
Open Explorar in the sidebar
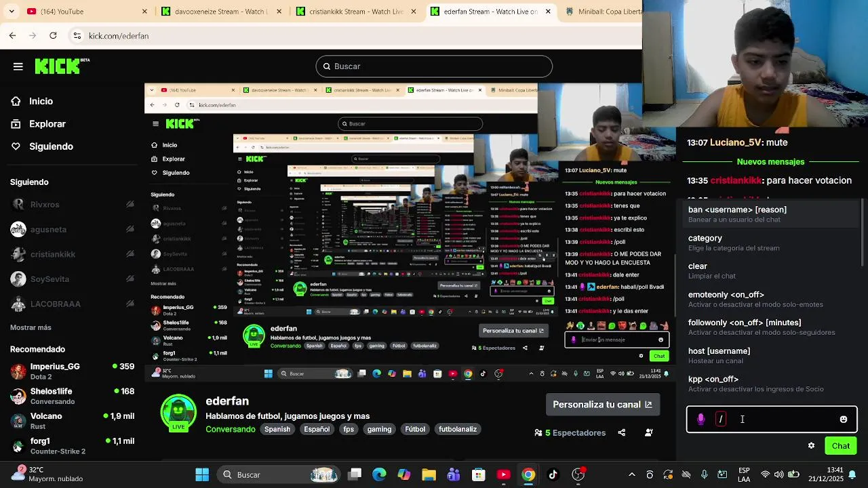click(x=47, y=124)
